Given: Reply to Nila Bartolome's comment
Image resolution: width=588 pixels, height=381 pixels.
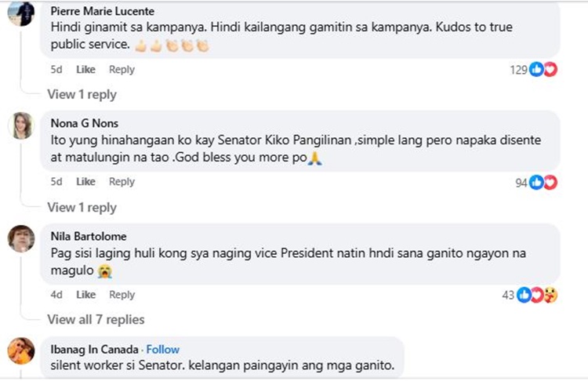Looking at the screenshot, I should tap(122, 295).
